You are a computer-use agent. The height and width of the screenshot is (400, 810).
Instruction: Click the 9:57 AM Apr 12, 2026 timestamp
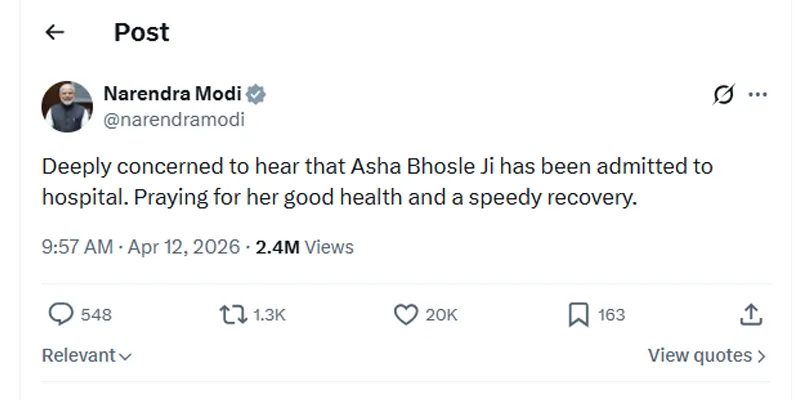(141, 246)
